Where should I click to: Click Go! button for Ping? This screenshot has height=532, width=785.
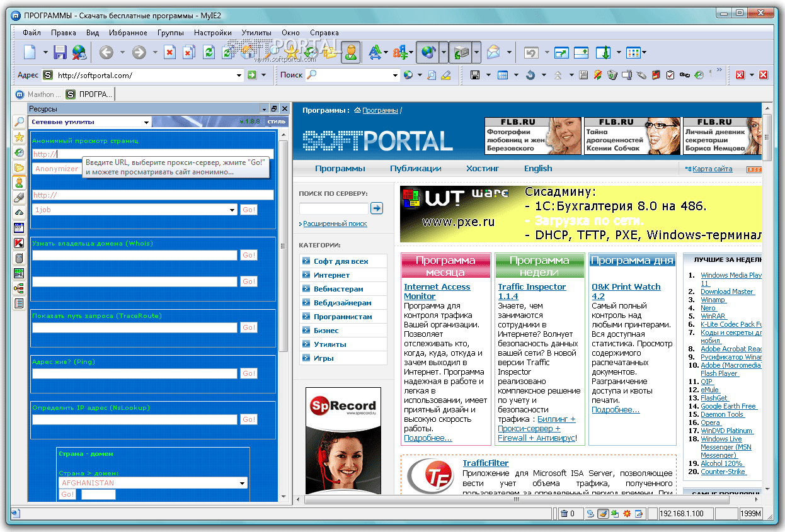[x=249, y=373]
